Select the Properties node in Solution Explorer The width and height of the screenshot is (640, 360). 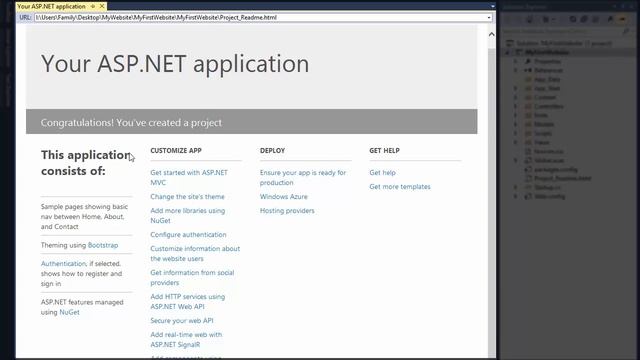point(547,61)
